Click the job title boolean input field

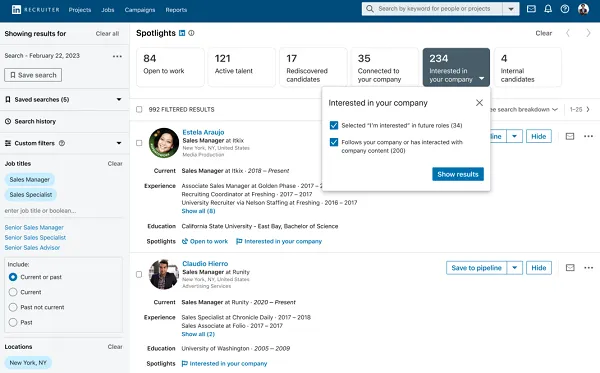coord(64,211)
